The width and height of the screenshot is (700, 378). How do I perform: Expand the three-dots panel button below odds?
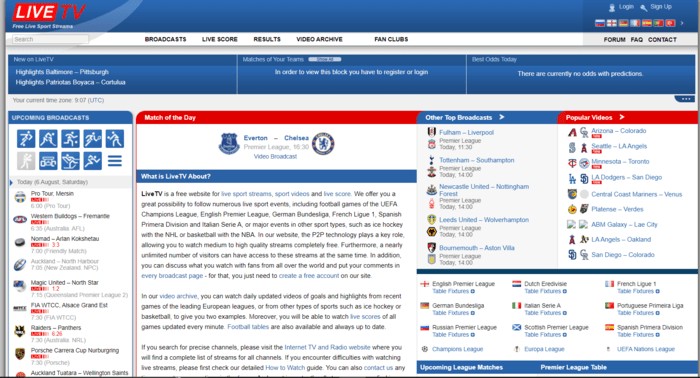tap(686, 99)
